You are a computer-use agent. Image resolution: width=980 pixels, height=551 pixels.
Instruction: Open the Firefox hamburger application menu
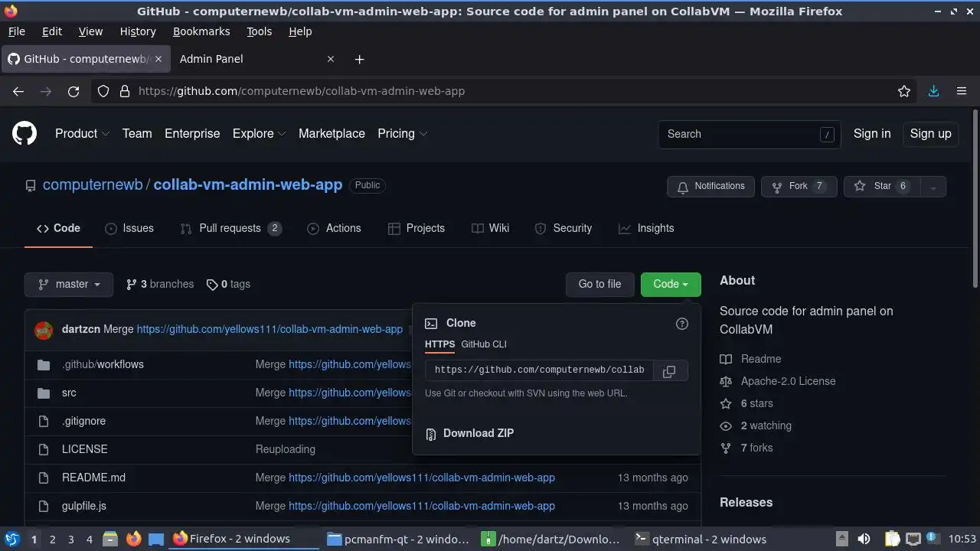pos(962,91)
